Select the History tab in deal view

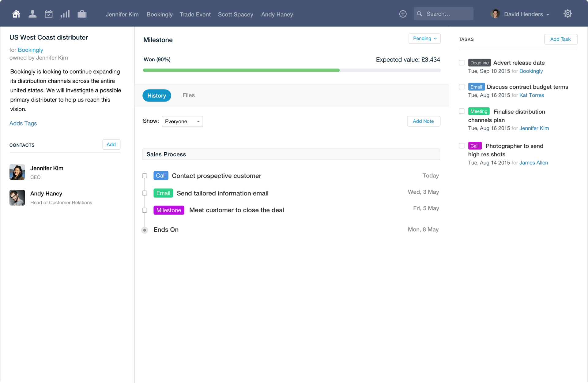pos(157,95)
